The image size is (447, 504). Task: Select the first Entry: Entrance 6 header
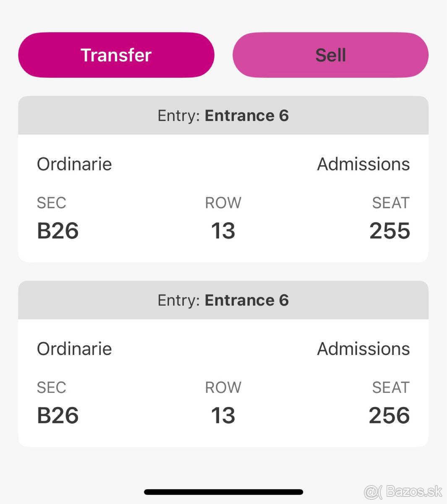[x=223, y=115]
